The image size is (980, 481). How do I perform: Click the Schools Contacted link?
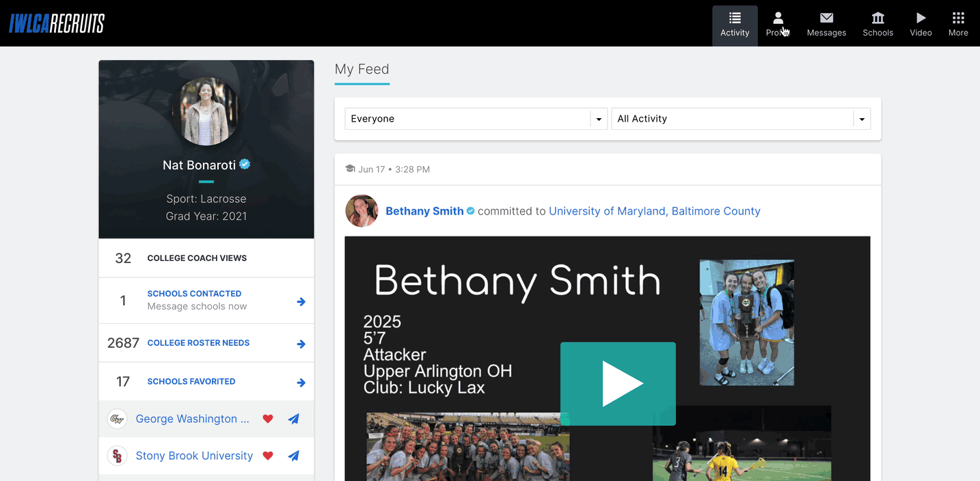click(x=194, y=294)
